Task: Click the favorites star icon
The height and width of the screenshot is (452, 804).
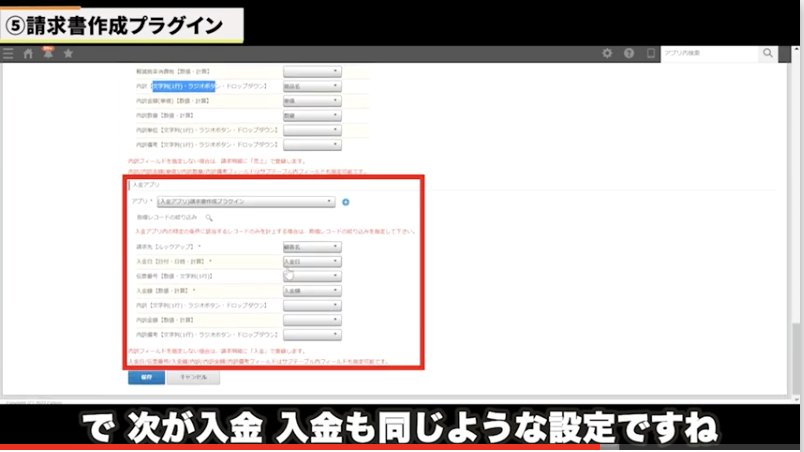Action: coord(67,53)
